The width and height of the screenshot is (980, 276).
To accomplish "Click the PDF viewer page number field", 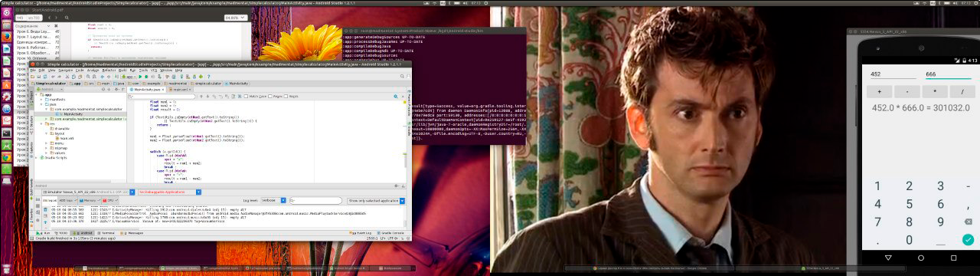I will tap(20, 18).
